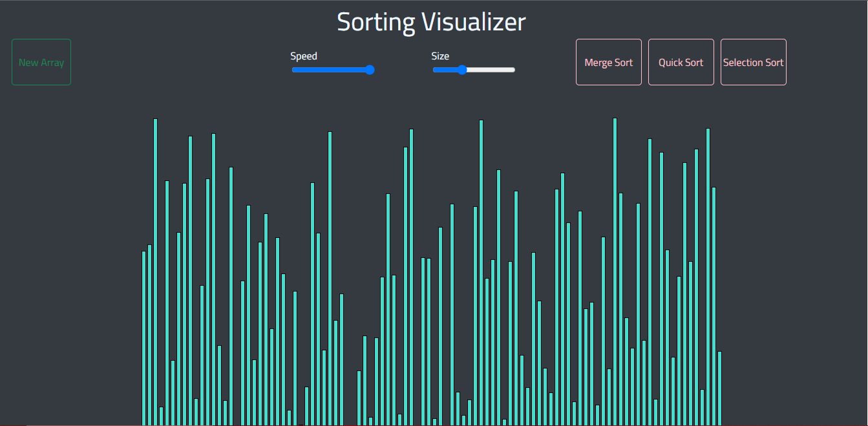Image resolution: width=868 pixels, height=426 pixels.
Task: Run the Quick Sort algorithm
Action: point(681,62)
